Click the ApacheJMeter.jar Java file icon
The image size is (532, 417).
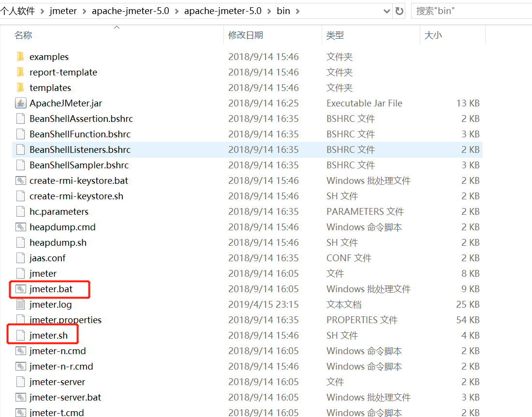pos(20,103)
